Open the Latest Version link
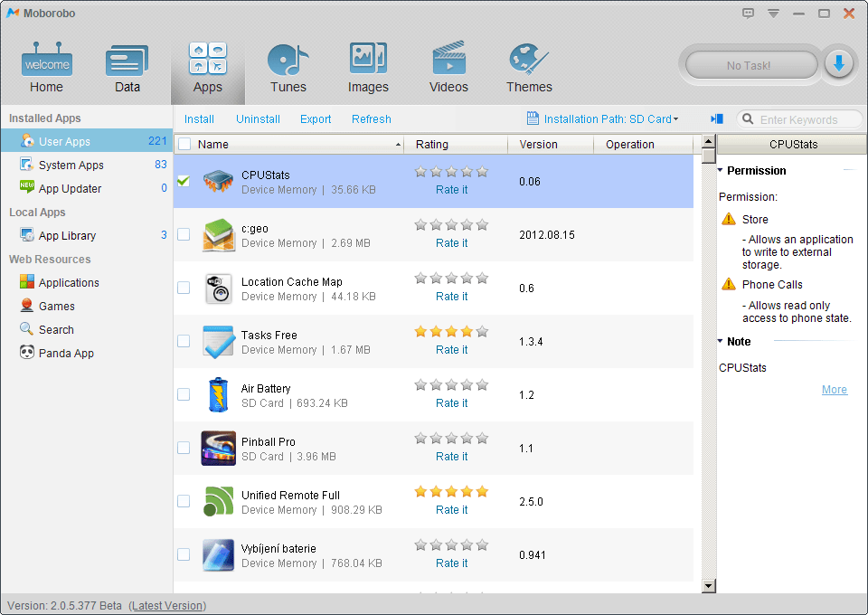 pos(167,606)
